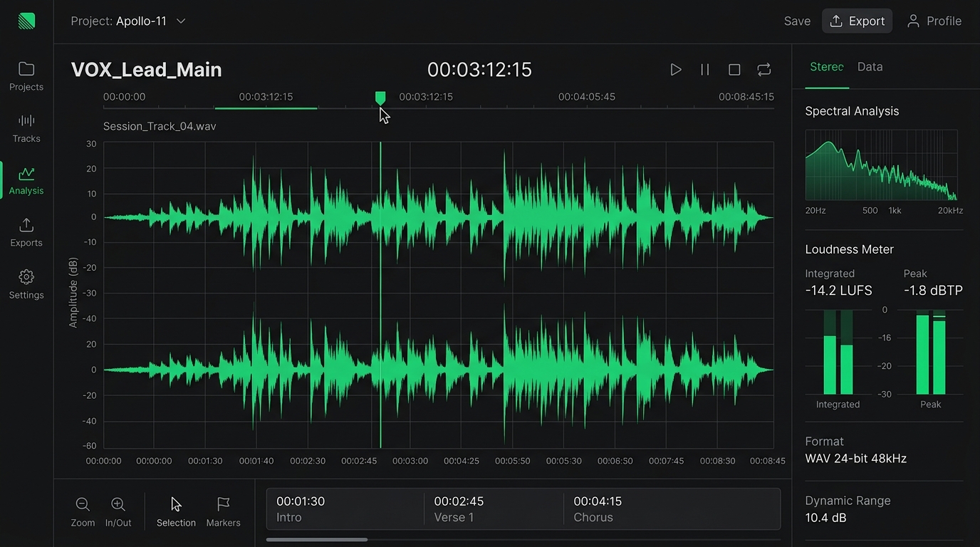Switch to the Data tab
Screen dimensions: 980x547
pyautogui.click(x=870, y=67)
